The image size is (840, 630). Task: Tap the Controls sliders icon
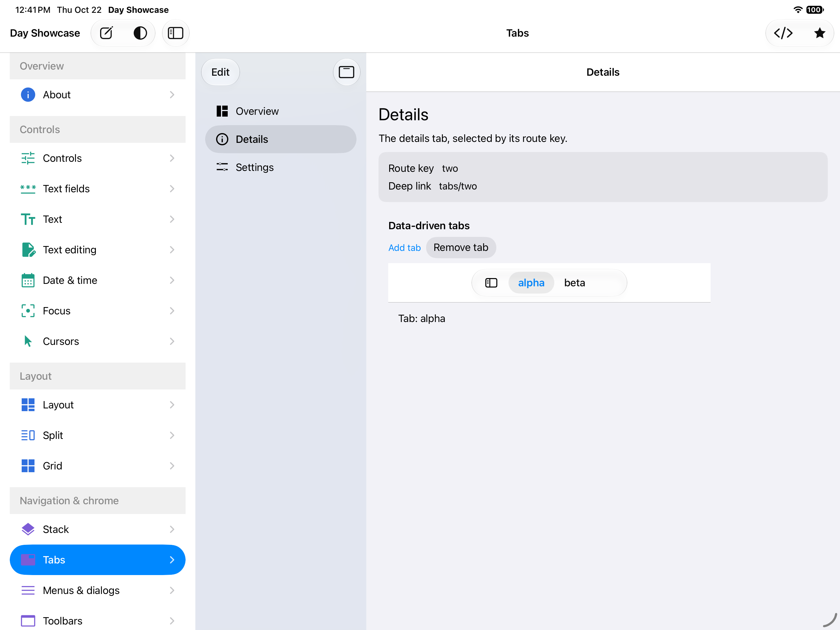point(28,158)
